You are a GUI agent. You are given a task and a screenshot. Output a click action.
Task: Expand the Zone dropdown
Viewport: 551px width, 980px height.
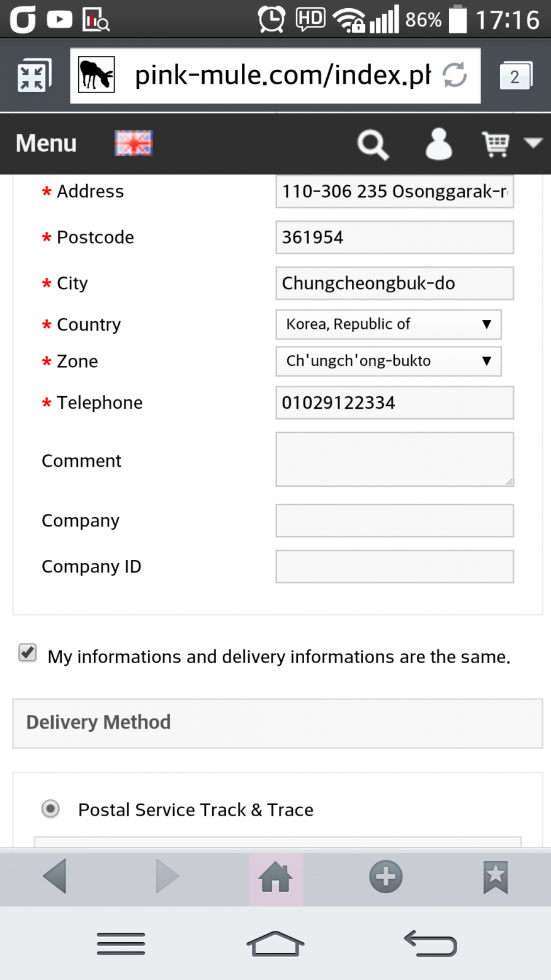pos(389,361)
